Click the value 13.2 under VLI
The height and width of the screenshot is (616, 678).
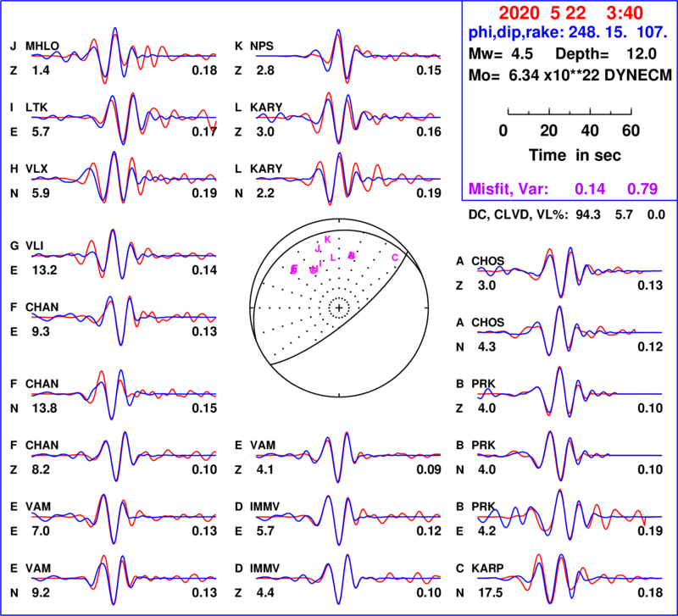click(44, 270)
